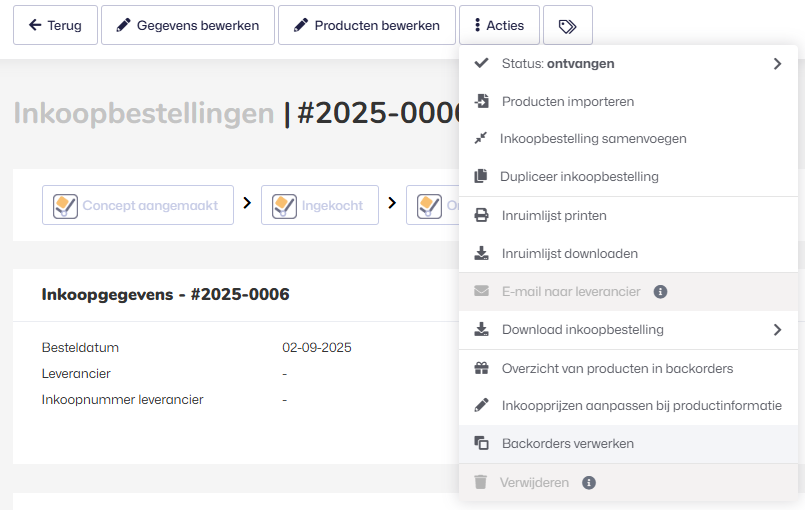Viewport: 805px width, 510px height.
Task: Open the Acties dropdown menu
Action: (497, 26)
